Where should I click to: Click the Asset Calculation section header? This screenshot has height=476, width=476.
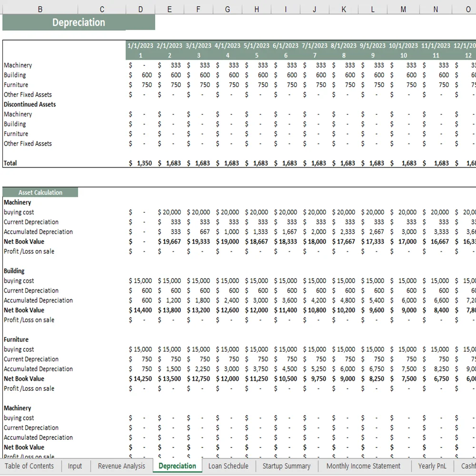tap(40, 192)
